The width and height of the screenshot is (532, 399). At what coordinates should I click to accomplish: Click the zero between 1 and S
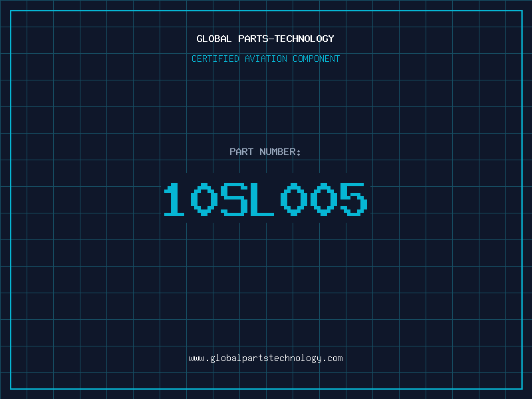click(203, 199)
